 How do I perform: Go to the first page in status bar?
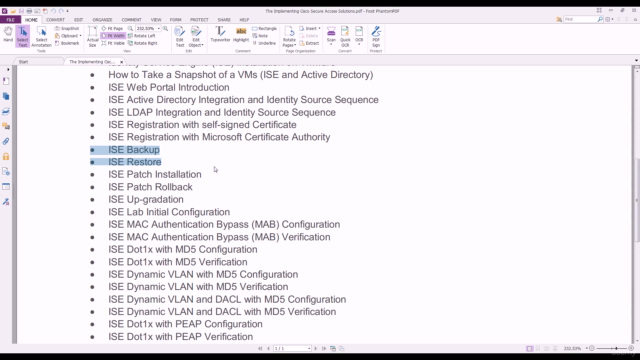(x=260, y=349)
